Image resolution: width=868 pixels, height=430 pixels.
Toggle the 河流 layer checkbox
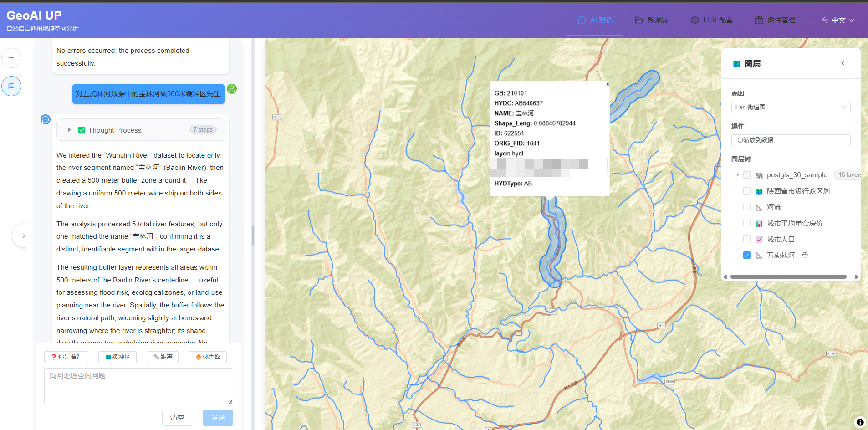pyautogui.click(x=747, y=207)
